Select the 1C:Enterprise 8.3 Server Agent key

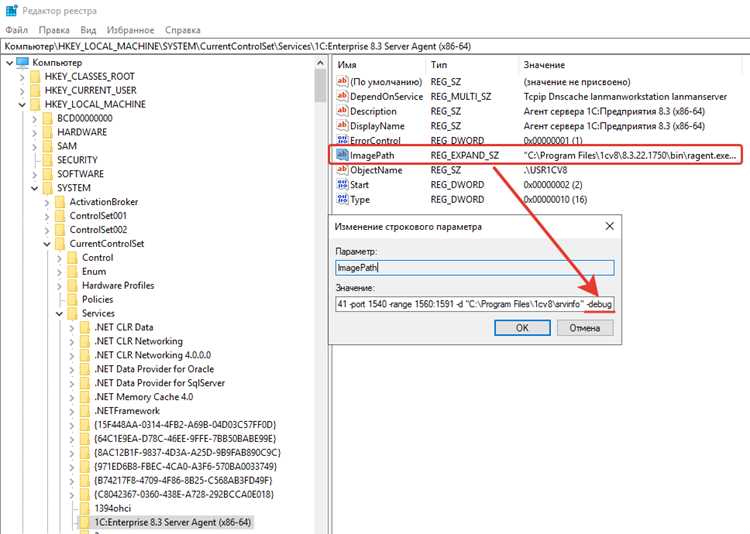172,522
